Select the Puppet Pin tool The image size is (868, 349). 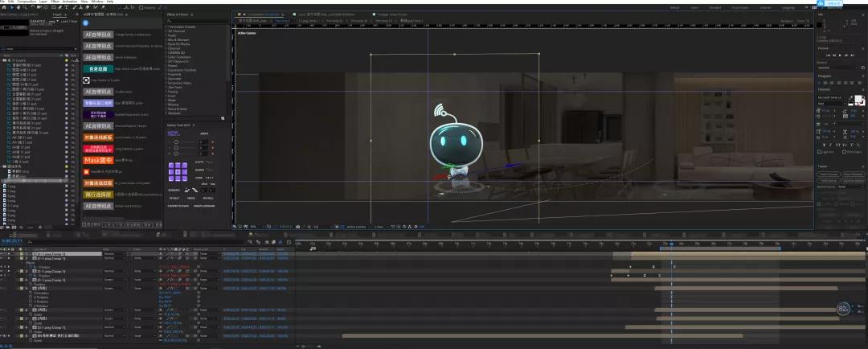(x=103, y=7)
